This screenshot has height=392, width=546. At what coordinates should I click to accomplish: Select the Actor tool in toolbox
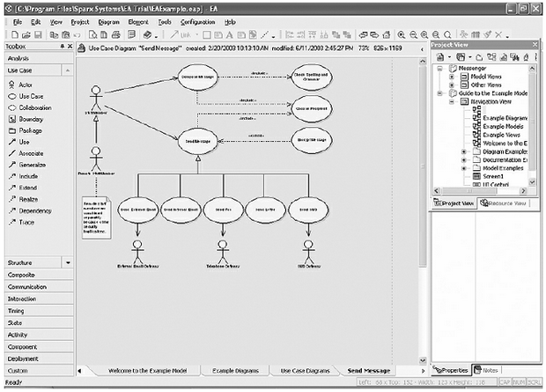25,83
